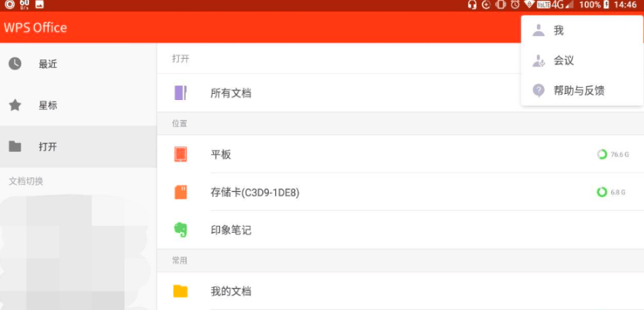Screen dimensions: 644x310
Task: Open the 平板 storage location
Action: [x=400, y=154]
